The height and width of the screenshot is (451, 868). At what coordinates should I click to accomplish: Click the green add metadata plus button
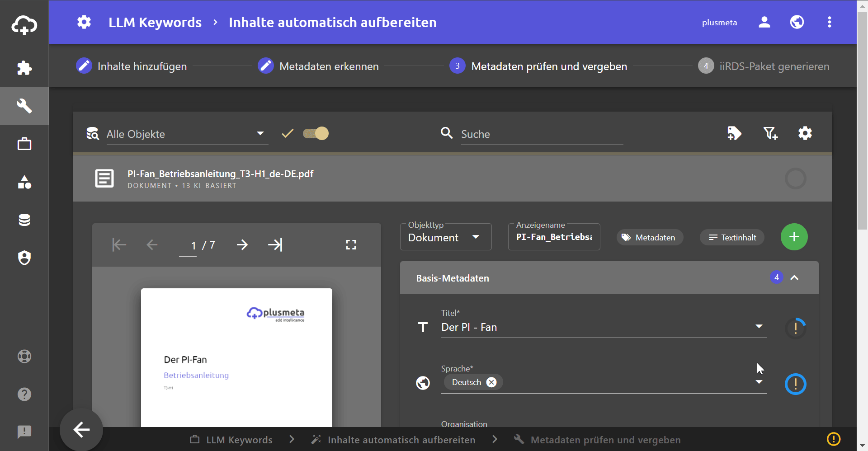(x=794, y=237)
